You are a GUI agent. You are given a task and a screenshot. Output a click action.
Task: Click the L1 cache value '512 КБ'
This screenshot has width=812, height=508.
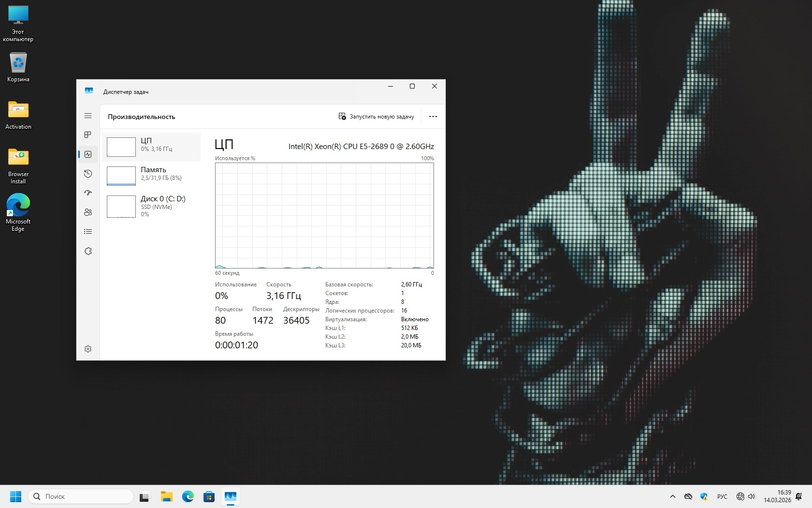(x=409, y=328)
